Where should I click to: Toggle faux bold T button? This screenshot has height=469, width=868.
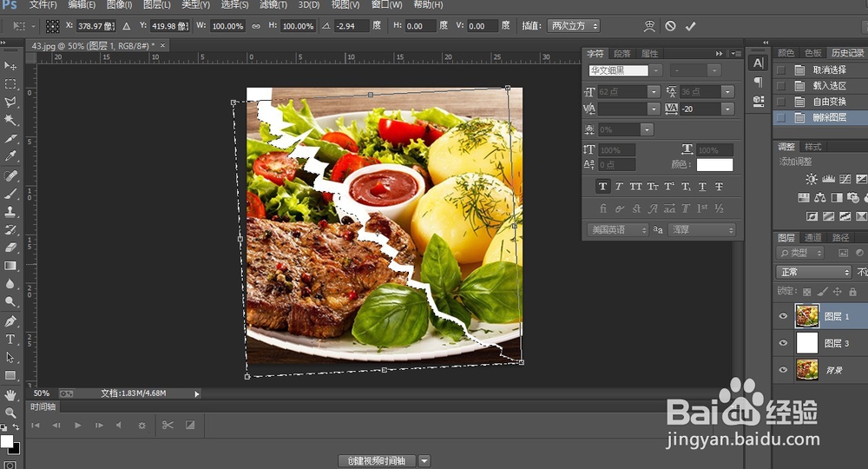pyautogui.click(x=603, y=187)
